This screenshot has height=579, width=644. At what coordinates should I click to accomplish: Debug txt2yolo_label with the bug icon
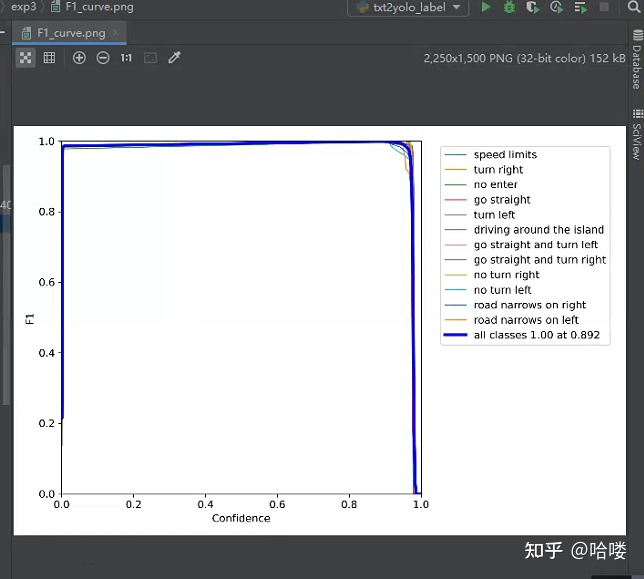pos(509,7)
